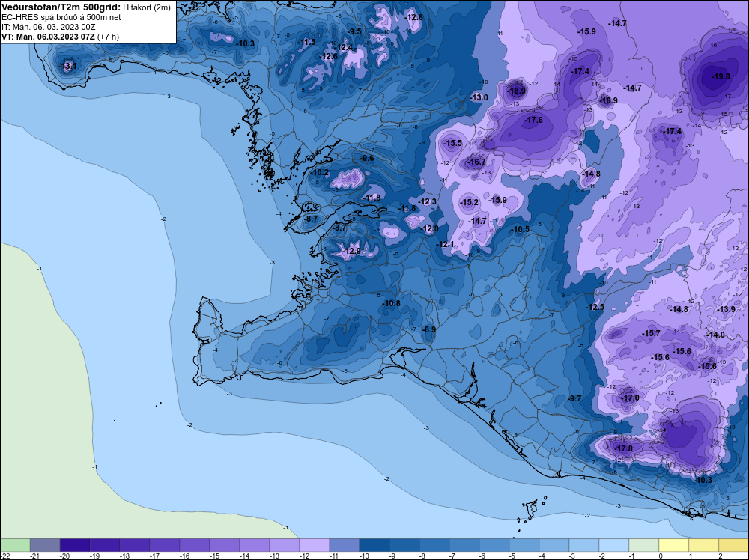The height and width of the screenshot is (560, 749).
Task: Click the 'IT: Mán. 06. 03. 2023 00Z' line
Action: 48,27
